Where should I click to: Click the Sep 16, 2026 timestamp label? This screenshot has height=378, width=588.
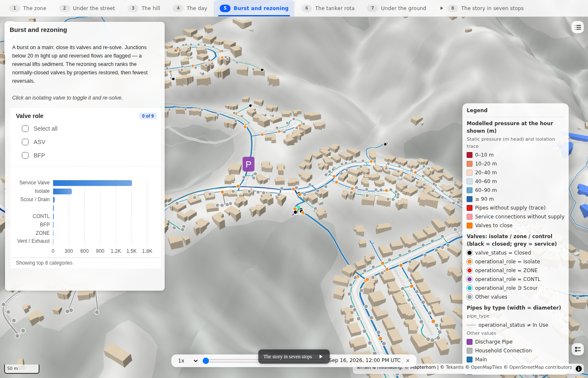pyautogui.click(x=365, y=360)
